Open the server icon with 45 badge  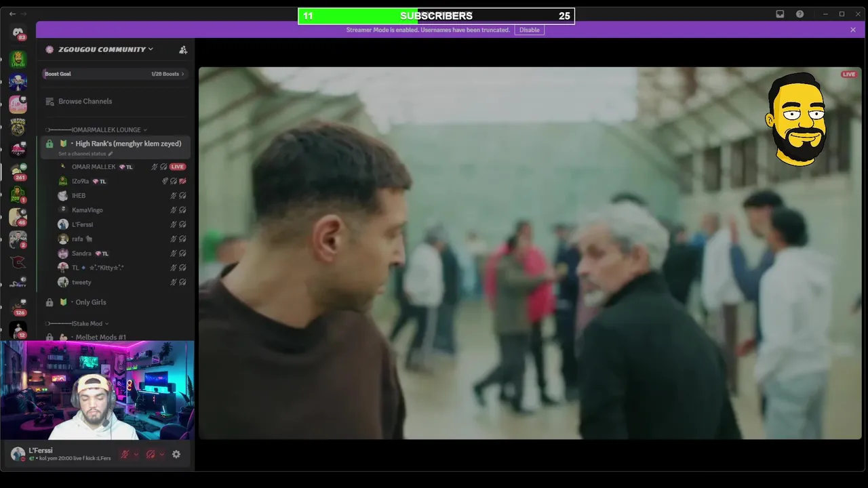click(x=18, y=217)
